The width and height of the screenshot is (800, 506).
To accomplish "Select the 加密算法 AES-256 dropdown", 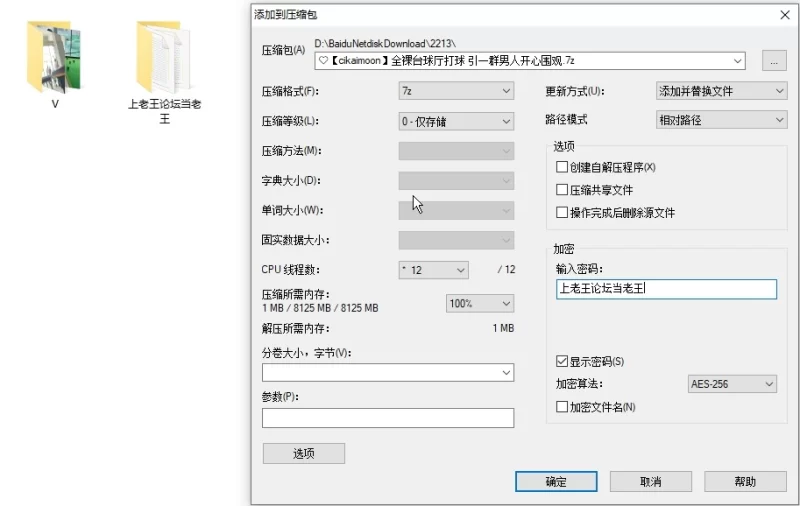I will pos(733,384).
